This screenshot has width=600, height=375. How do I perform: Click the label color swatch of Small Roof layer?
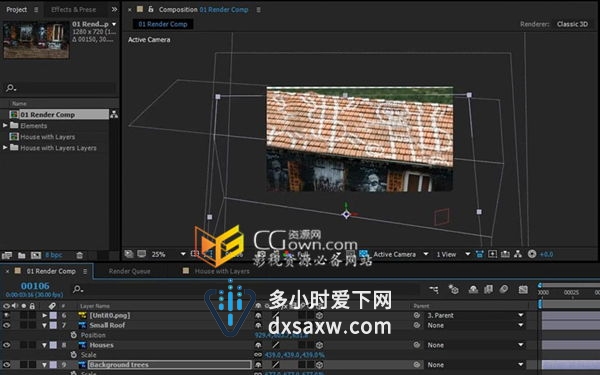[x=53, y=325]
